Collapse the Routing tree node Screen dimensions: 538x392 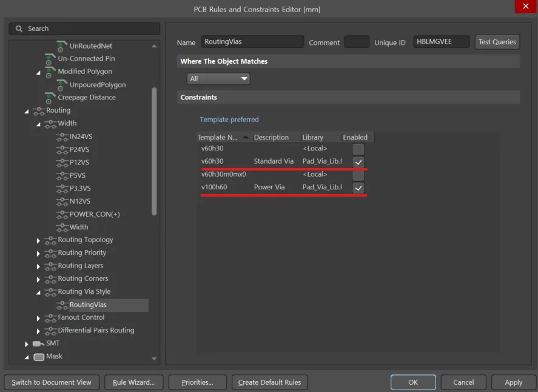(x=27, y=111)
